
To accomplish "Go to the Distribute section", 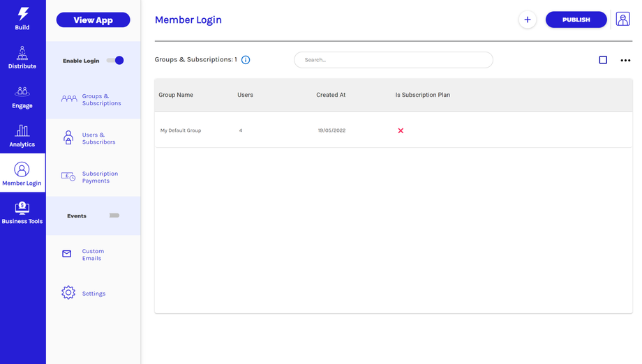I will tap(22, 58).
